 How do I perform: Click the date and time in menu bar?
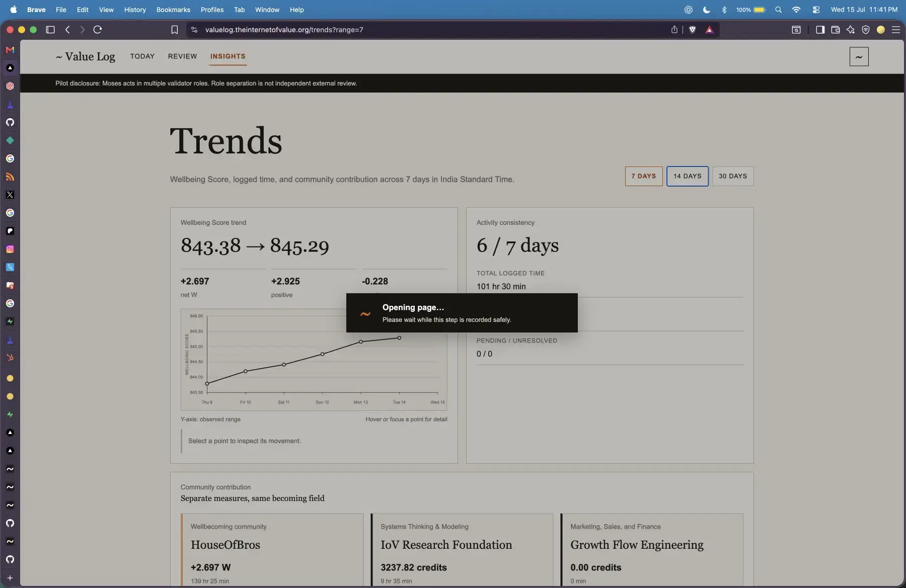point(864,10)
